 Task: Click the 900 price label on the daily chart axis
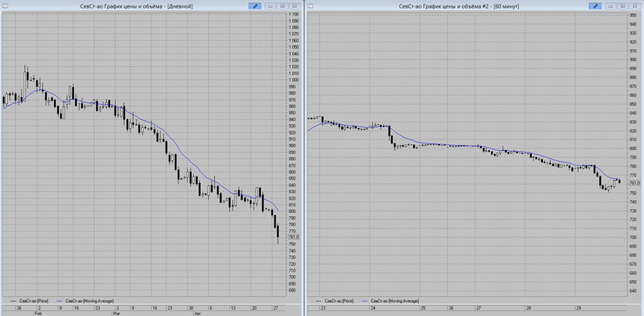292,145
